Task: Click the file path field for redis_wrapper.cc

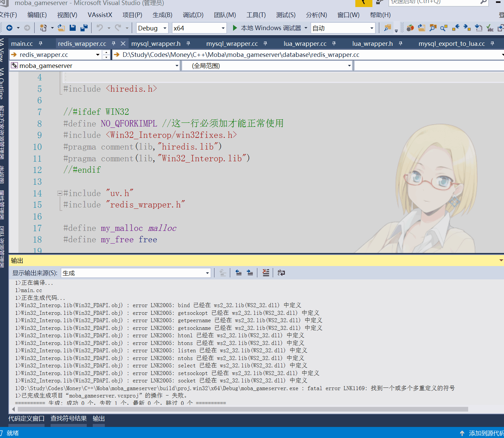Action: pyautogui.click(x=308, y=55)
